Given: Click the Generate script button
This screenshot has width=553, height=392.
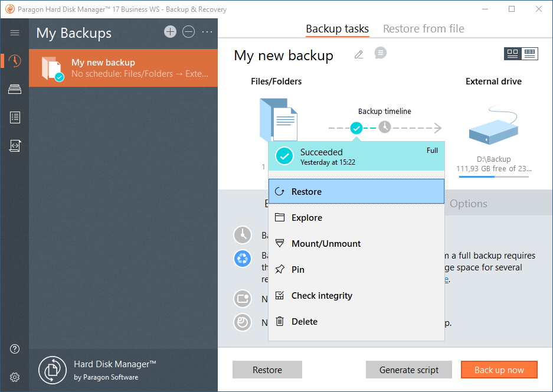Looking at the screenshot, I should [x=409, y=370].
